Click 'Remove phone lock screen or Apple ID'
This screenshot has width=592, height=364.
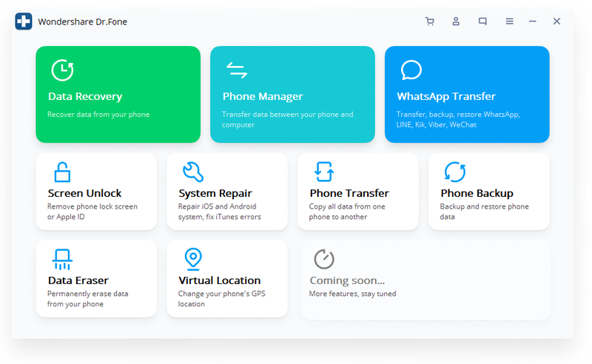pos(92,212)
